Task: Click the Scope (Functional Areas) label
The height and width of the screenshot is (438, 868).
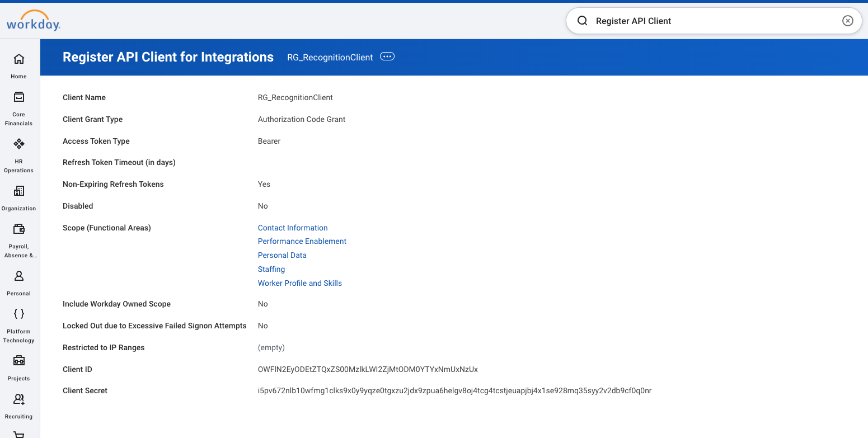Action: click(107, 228)
